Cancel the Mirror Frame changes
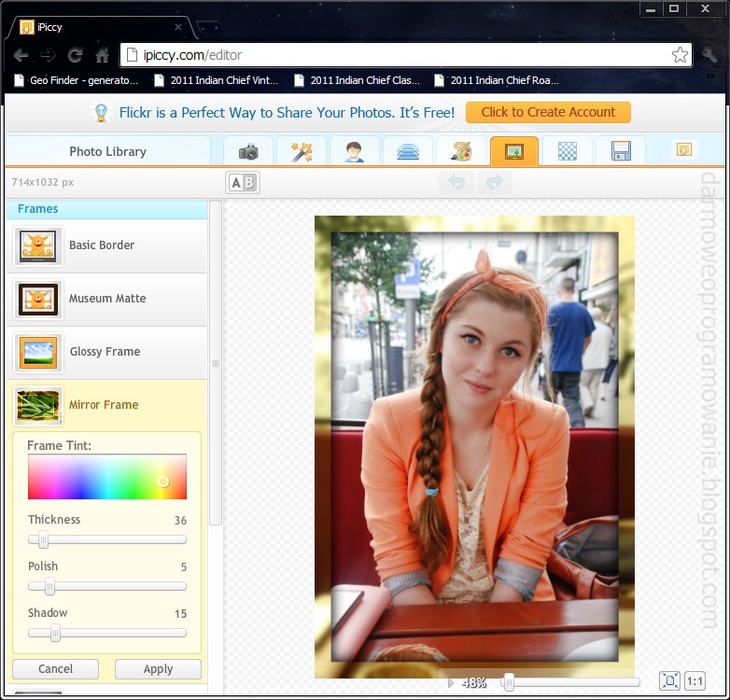This screenshot has height=700, width=730. (x=55, y=669)
